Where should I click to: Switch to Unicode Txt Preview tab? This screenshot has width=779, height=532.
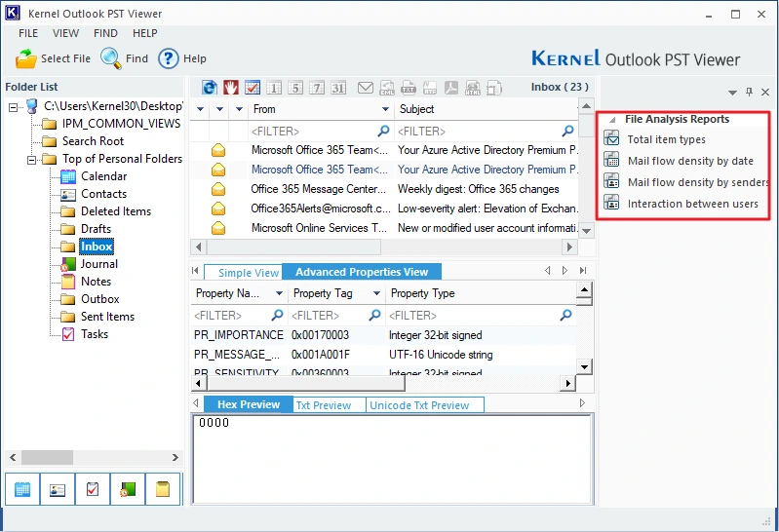425,405
